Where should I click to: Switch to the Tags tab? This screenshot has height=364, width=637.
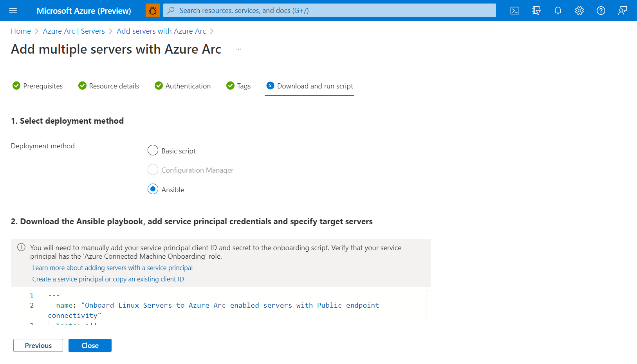coord(238,86)
